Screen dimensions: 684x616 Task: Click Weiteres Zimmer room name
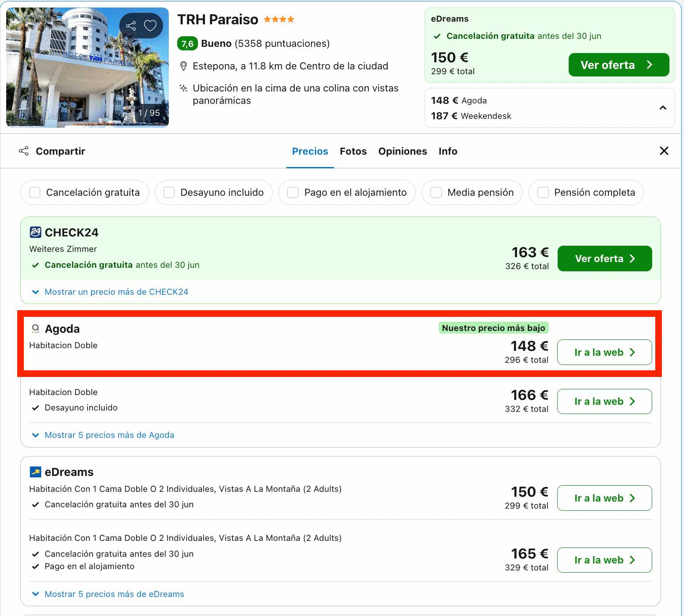[x=63, y=249]
